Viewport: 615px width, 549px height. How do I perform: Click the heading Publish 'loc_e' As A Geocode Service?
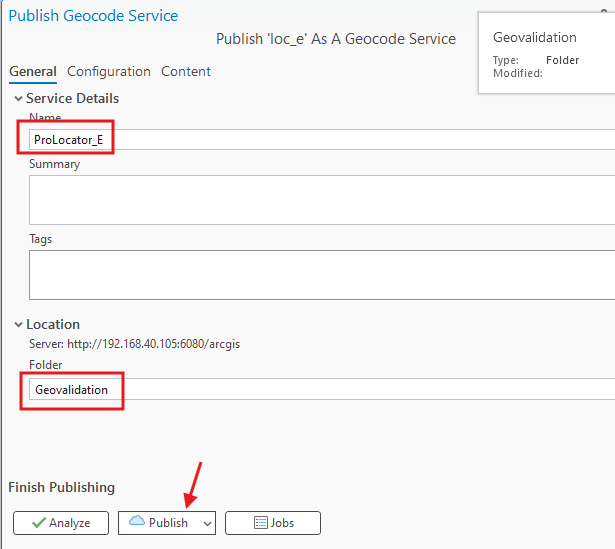tap(336, 39)
